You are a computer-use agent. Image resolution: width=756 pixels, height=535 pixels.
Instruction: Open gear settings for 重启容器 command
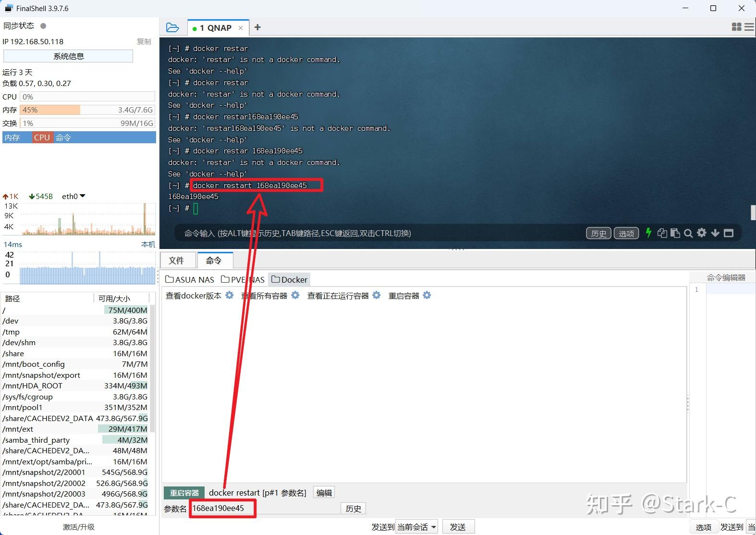pyautogui.click(x=427, y=295)
